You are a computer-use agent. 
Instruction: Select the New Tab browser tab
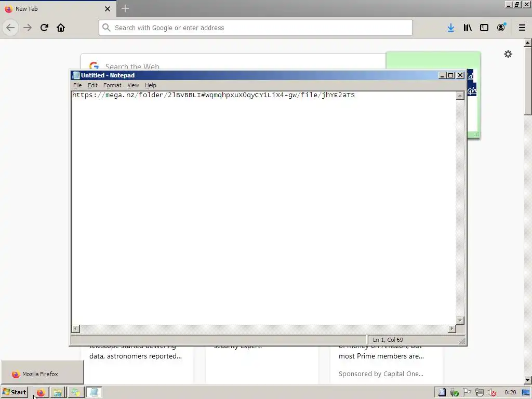(58, 9)
